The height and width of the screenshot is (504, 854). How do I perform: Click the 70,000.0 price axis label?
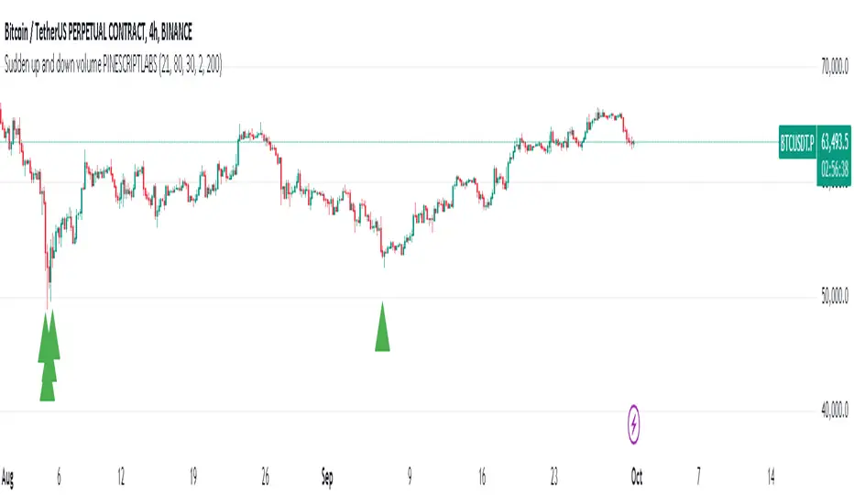pos(832,67)
